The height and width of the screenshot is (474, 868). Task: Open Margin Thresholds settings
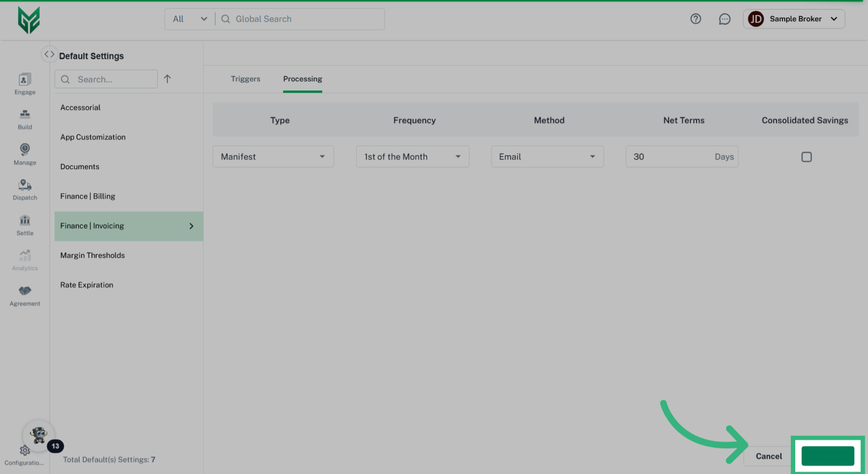tap(128, 256)
